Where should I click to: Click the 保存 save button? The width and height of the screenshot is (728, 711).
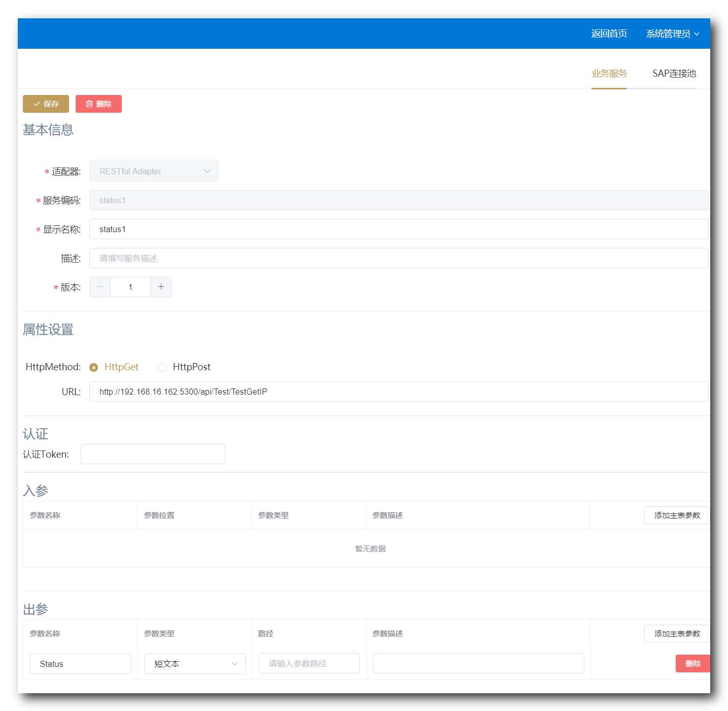[46, 104]
